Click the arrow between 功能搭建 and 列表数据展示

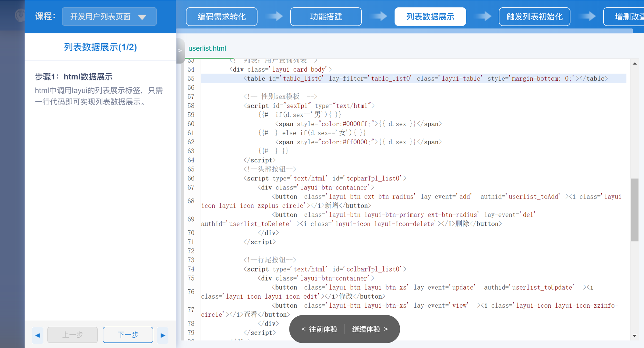(x=379, y=16)
